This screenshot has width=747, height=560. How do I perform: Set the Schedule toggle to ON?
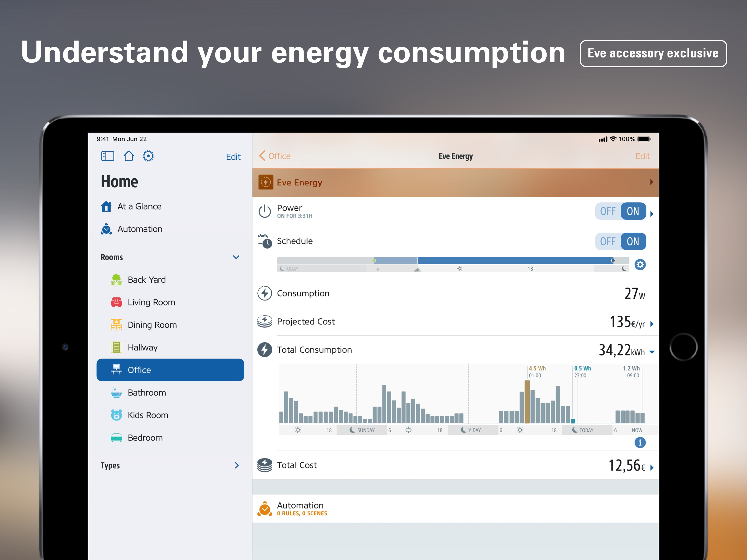633,241
